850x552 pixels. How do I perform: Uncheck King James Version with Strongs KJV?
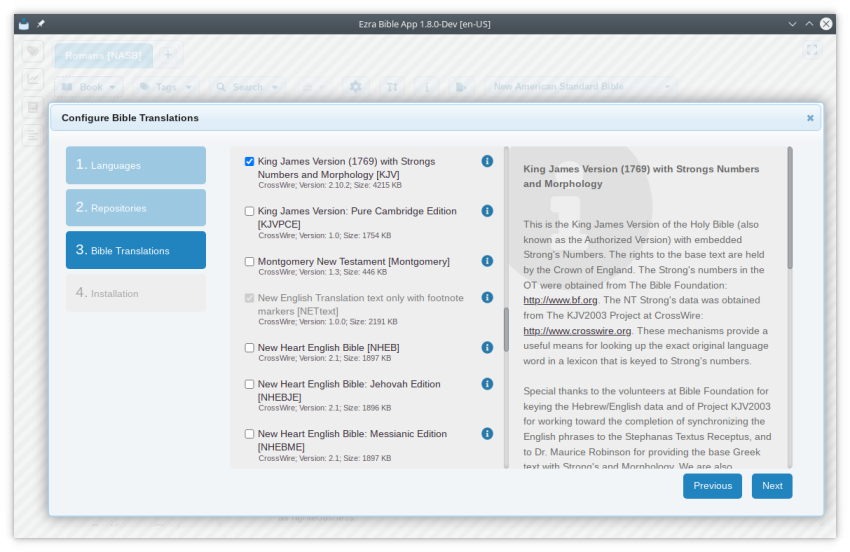[x=249, y=162]
